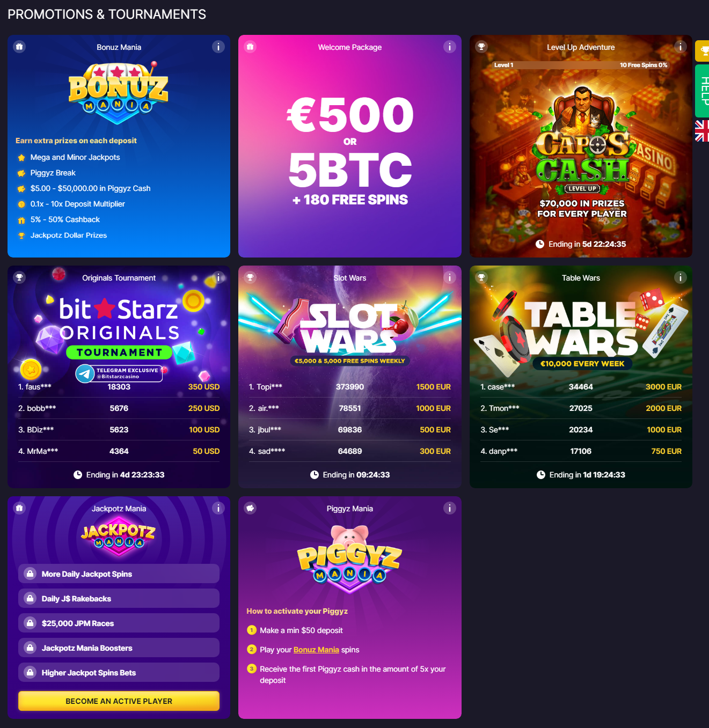Click the Level 1 progress bar
The height and width of the screenshot is (728, 709).
(581, 65)
